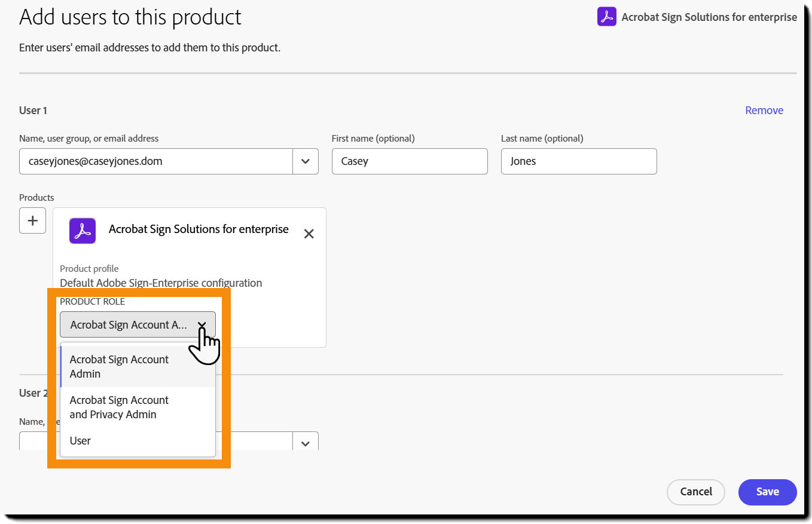812x524 pixels.
Task: Click the Acrobat Sign Solutions for enterprise card label
Action: click(x=198, y=229)
